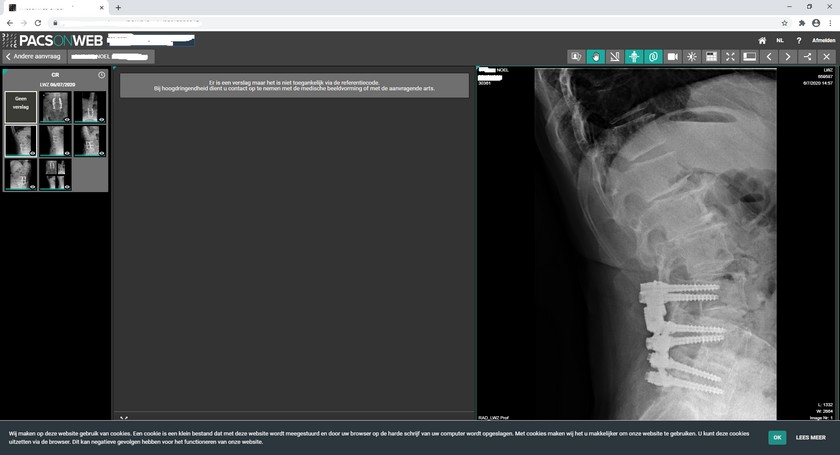Toggle fullscreen with the expand-arrows icon

(x=730, y=57)
